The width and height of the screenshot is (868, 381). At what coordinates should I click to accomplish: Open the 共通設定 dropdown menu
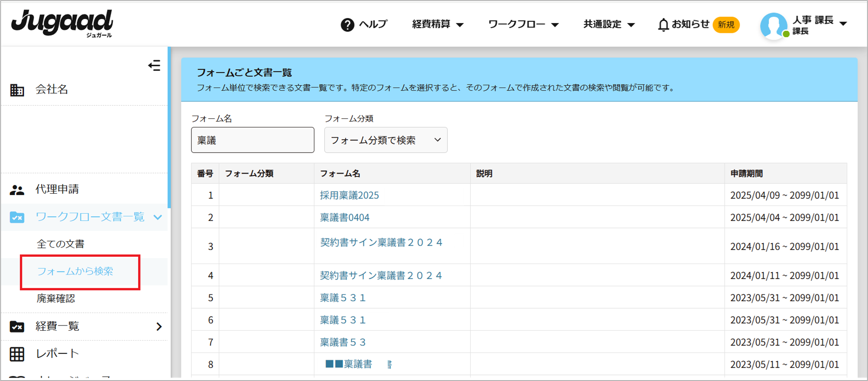pos(609,24)
